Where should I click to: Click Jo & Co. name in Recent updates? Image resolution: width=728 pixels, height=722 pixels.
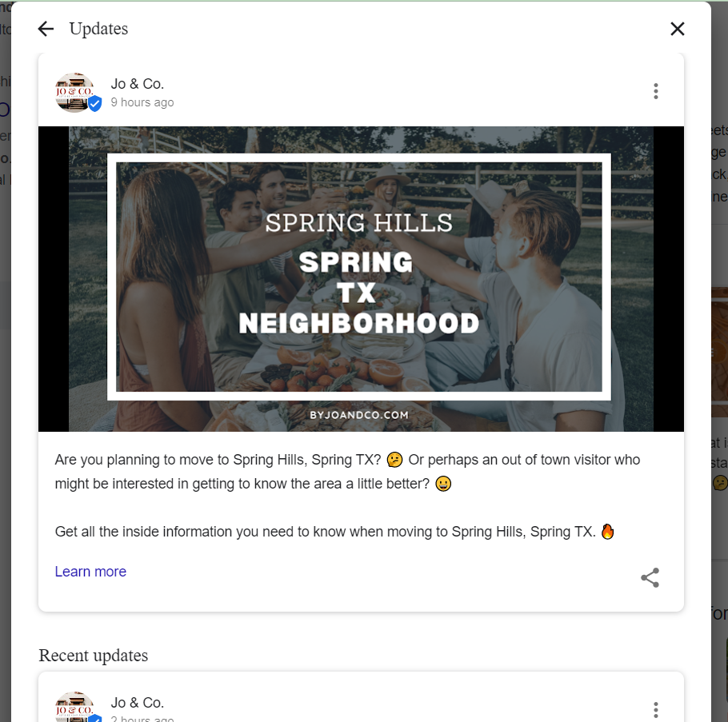click(x=138, y=703)
